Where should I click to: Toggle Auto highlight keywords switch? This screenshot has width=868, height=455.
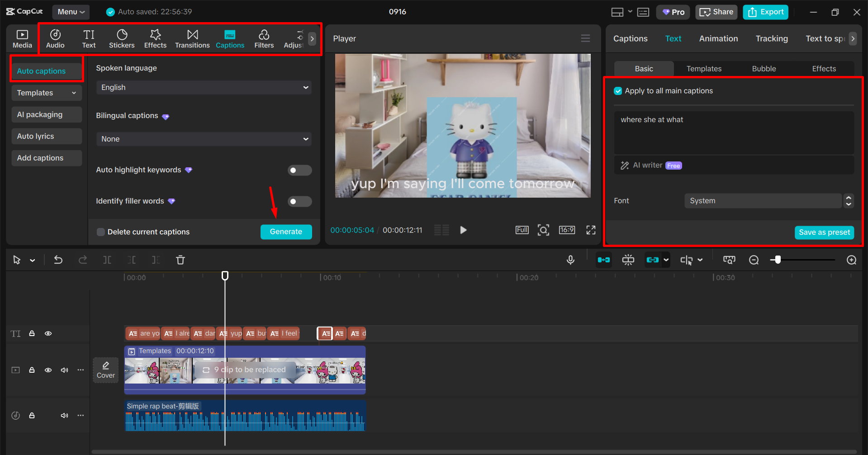tap(299, 170)
